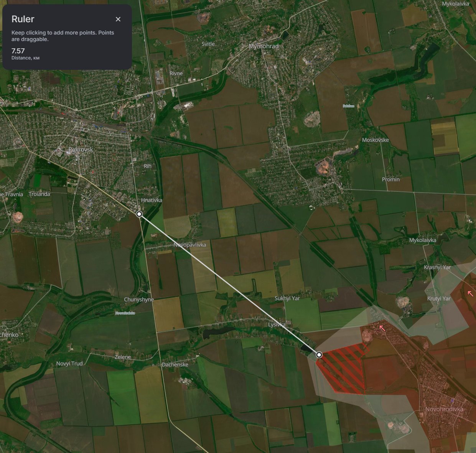Screen dimensions: 476x453
Task: Click the Chunyshyne map label
Action: click(139, 300)
